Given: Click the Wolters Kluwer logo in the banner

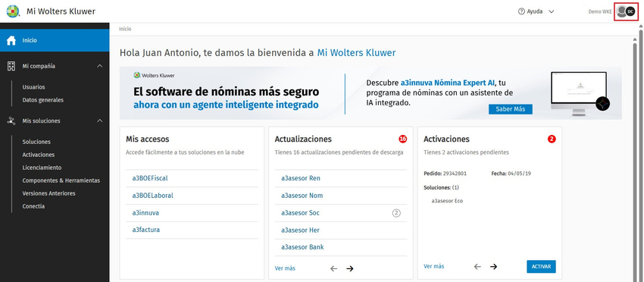Looking at the screenshot, I should 154,75.
